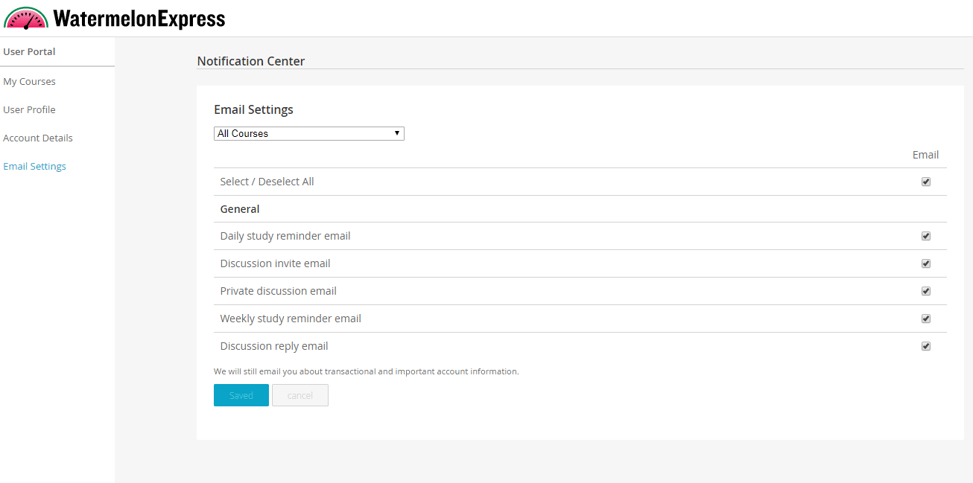The width and height of the screenshot is (973, 483).
Task: Click the Notification Center heading
Action: click(251, 61)
